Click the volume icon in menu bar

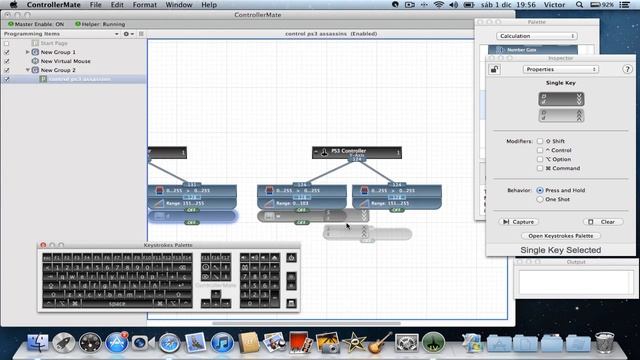(x=453, y=5)
